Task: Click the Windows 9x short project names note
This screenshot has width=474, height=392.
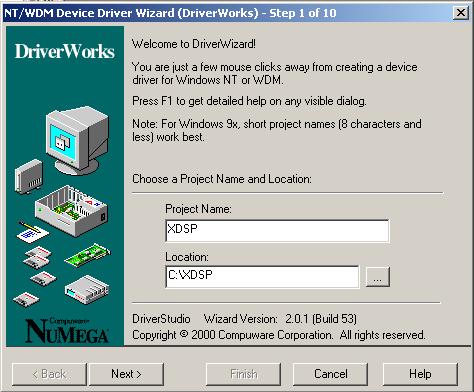Action: pyautogui.click(x=277, y=130)
